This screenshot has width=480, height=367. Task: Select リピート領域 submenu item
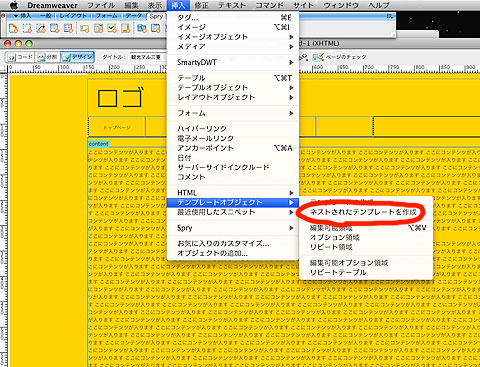(x=366, y=247)
